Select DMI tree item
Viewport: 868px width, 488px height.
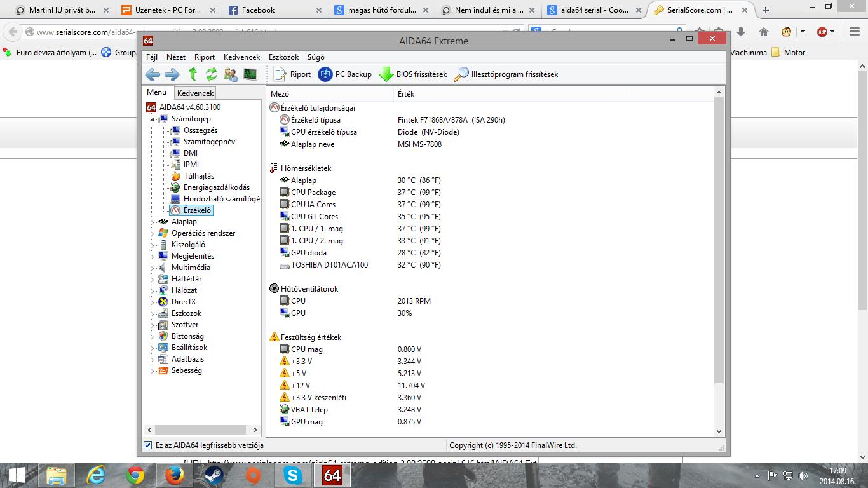coord(191,153)
